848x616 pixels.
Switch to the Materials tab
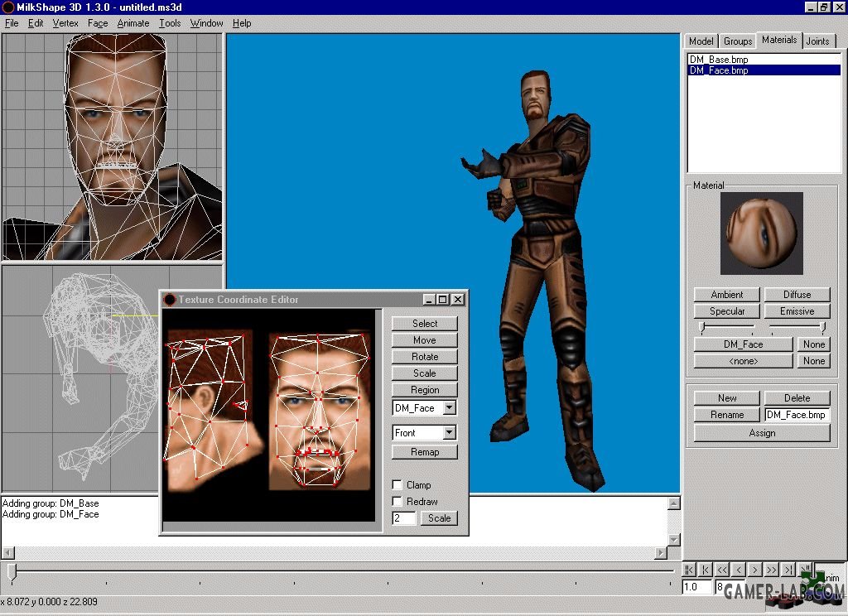click(x=778, y=40)
